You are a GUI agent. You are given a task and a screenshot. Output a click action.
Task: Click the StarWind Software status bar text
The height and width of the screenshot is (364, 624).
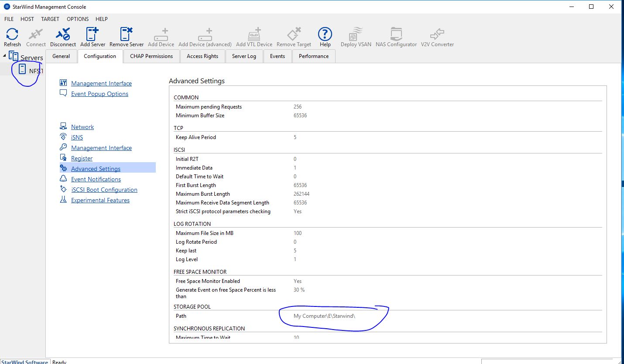(x=24, y=362)
